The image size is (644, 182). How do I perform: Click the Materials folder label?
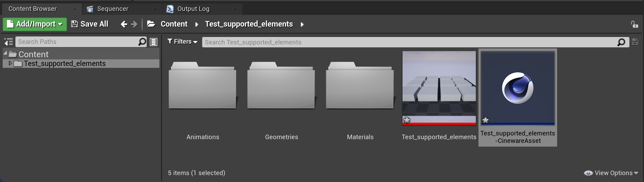360,137
